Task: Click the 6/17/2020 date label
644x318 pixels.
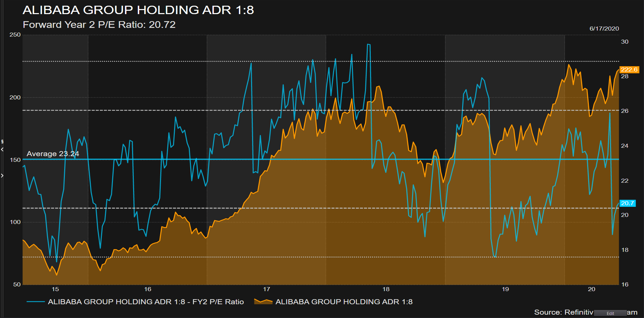Action: click(x=604, y=29)
